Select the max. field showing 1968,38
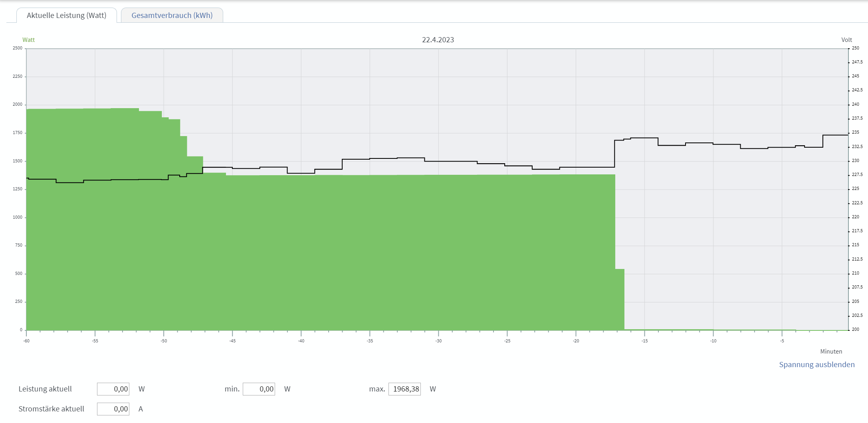 pos(404,389)
